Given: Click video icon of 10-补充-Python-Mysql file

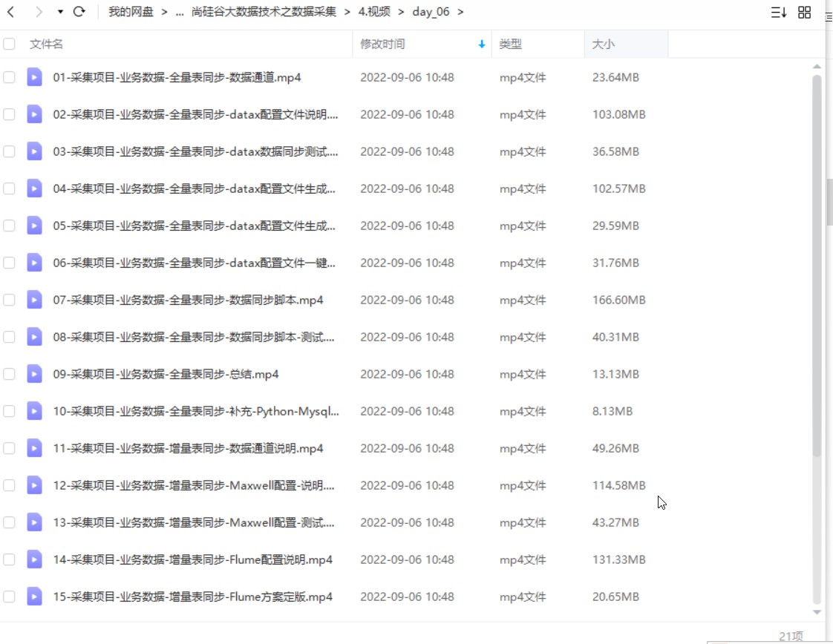Looking at the screenshot, I should (35, 412).
